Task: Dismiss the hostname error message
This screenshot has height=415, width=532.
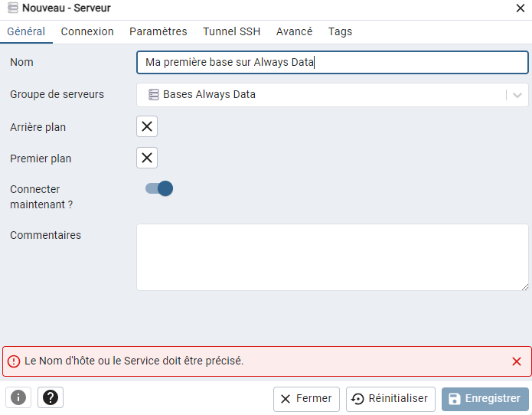Action: click(517, 361)
